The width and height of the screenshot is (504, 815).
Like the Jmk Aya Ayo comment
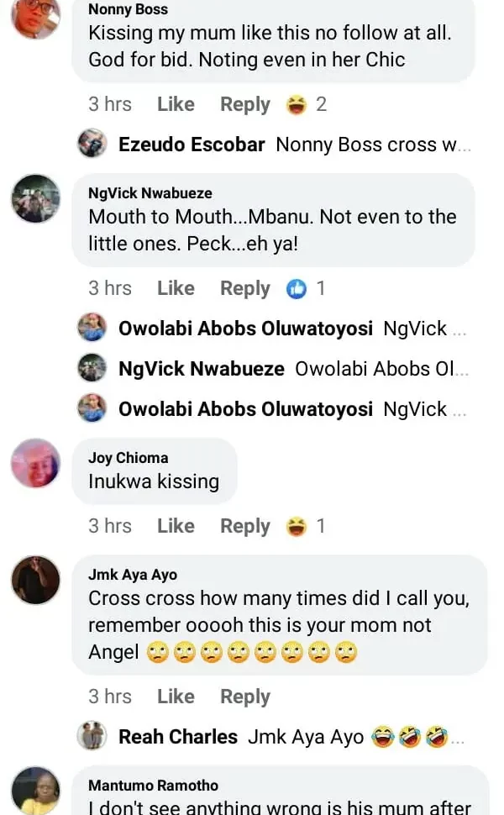(x=176, y=697)
